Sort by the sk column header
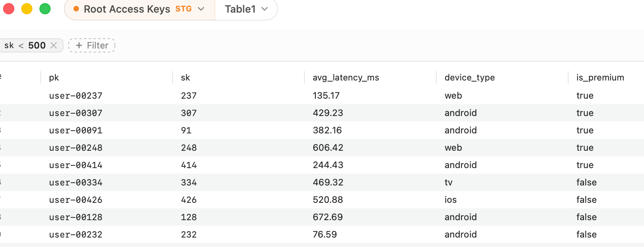The image size is (644, 247). point(186,77)
